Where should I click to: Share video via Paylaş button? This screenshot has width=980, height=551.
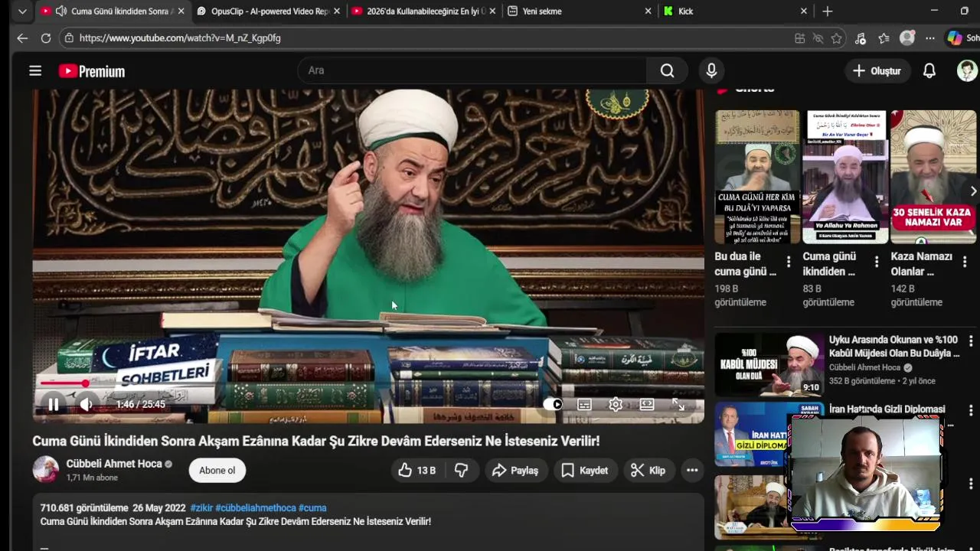pyautogui.click(x=515, y=471)
